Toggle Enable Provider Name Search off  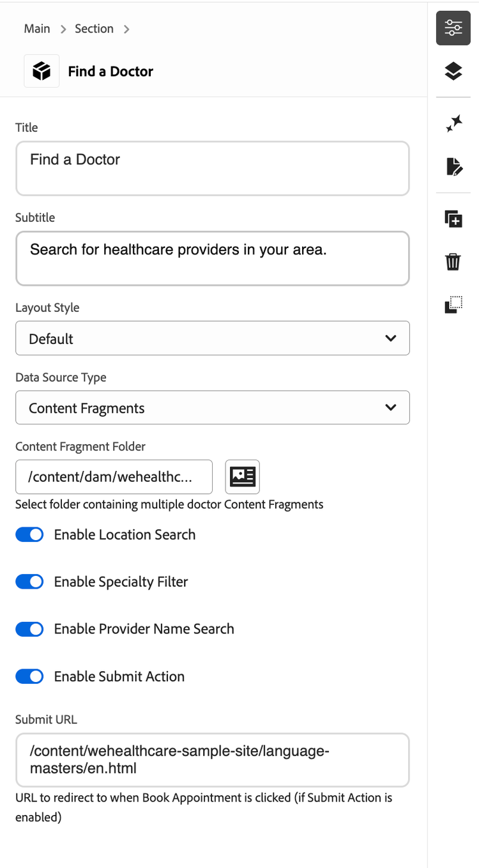click(x=29, y=629)
